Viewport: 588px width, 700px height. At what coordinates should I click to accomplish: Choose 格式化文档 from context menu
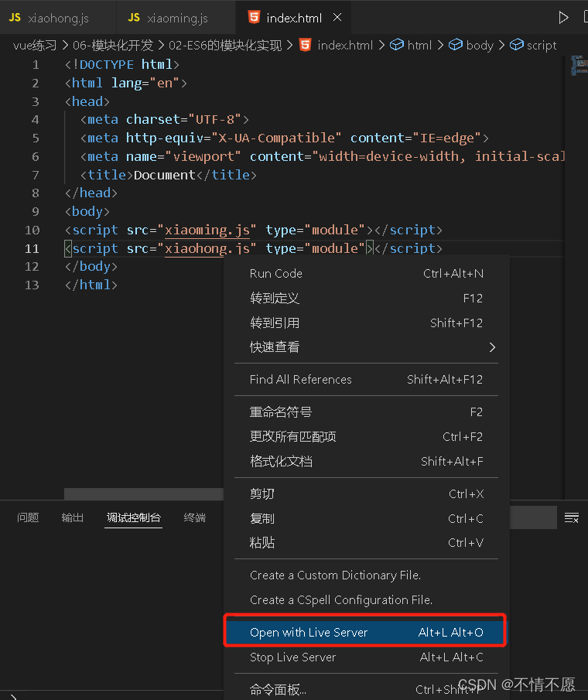pyautogui.click(x=366, y=461)
